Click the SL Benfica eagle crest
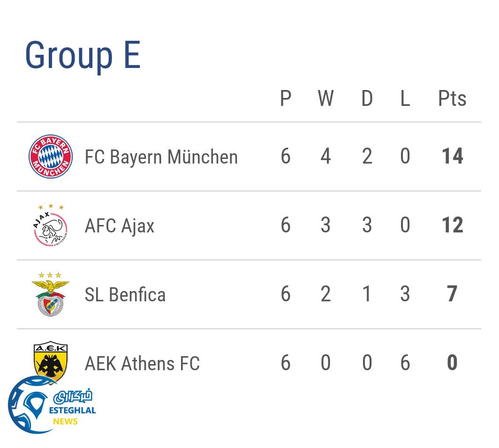The width and height of the screenshot is (499, 448). (50, 294)
